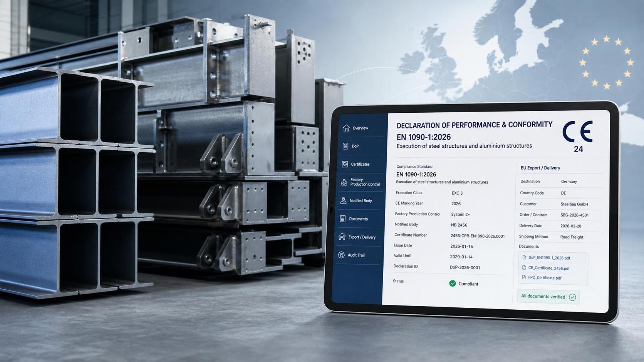Click Declaration ID value DoP-2026-0001
The height and width of the screenshot is (362, 644).
(465, 267)
